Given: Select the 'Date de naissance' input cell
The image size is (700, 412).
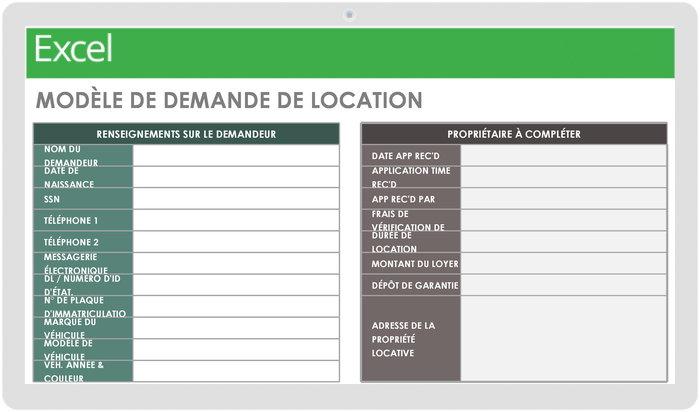Looking at the screenshot, I should (236, 177).
